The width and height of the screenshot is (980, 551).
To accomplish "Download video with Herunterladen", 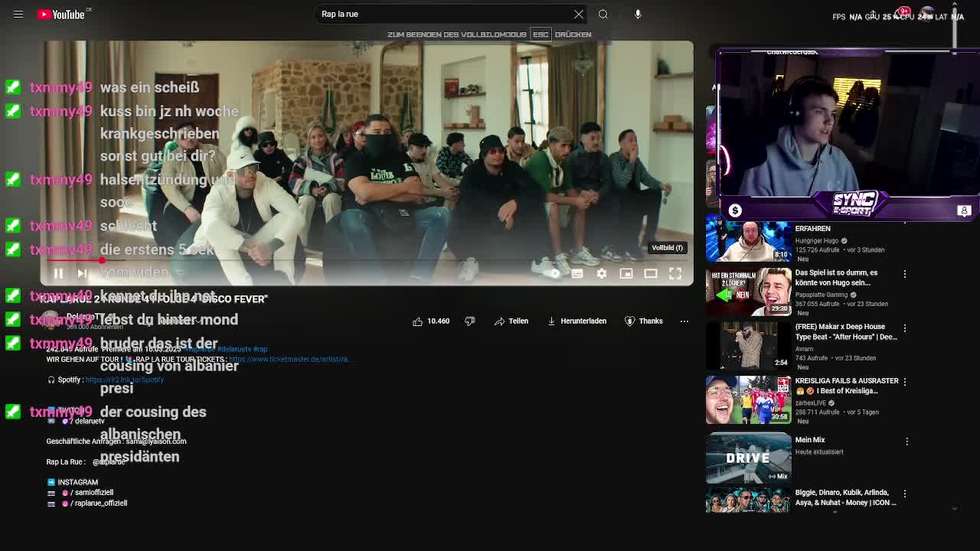I will pos(577,321).
